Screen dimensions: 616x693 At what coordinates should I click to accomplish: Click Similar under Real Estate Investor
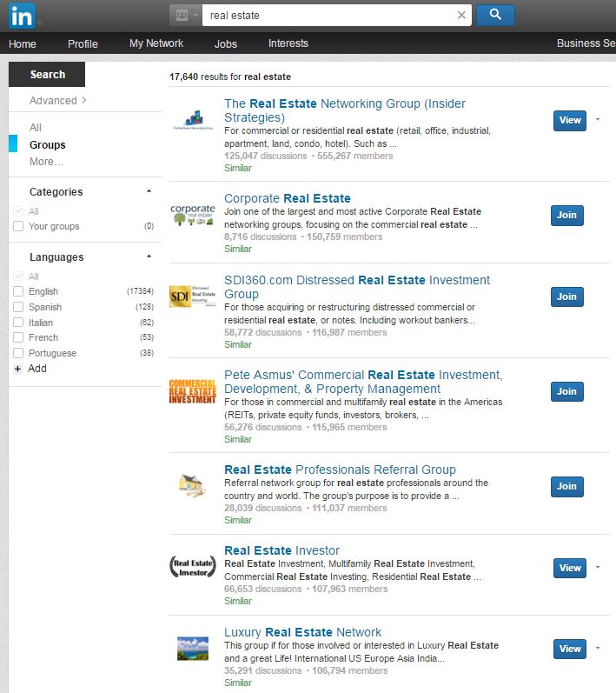coord(237,601)
